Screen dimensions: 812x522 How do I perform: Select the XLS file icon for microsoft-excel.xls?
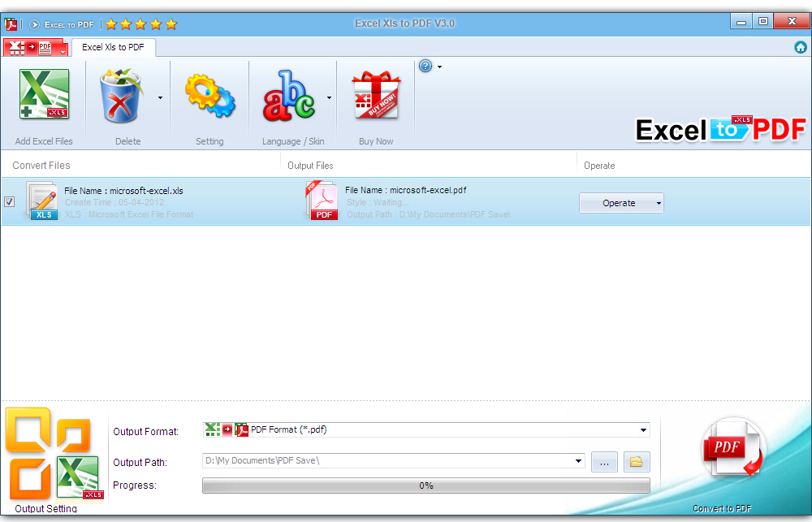tap(43, 201)
